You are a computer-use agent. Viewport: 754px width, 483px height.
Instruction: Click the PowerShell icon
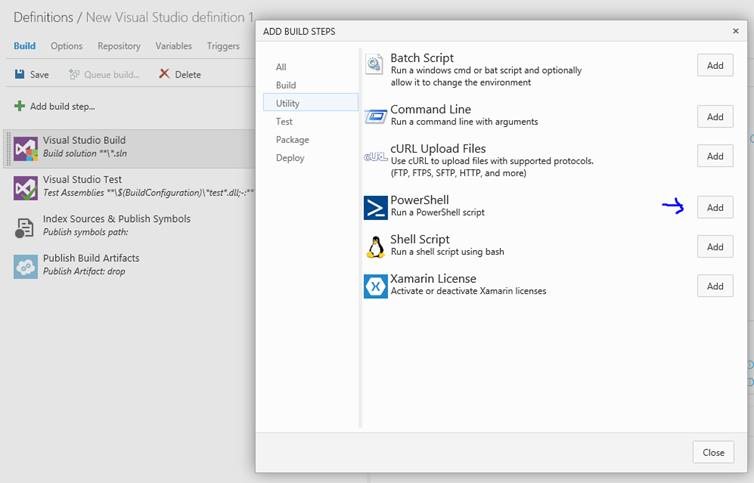(376, 208)
